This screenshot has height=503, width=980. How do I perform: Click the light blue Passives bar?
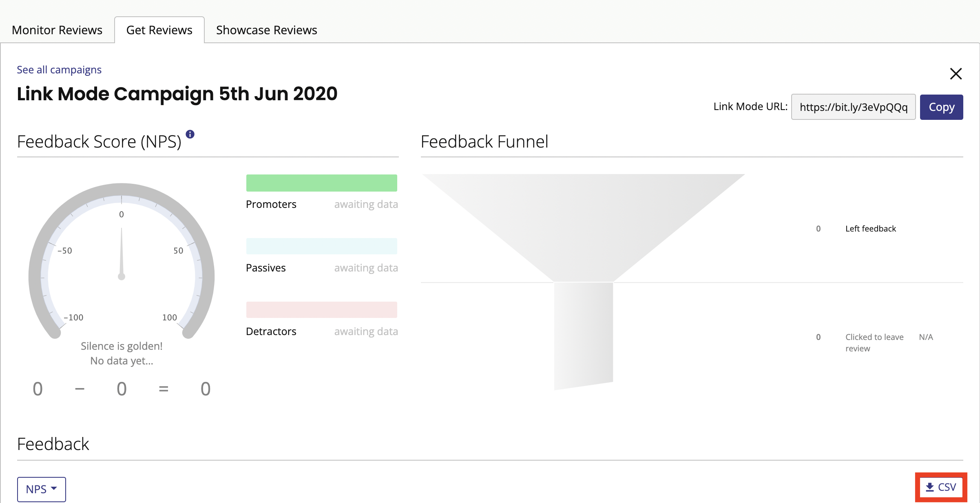(x=321, y=246)
